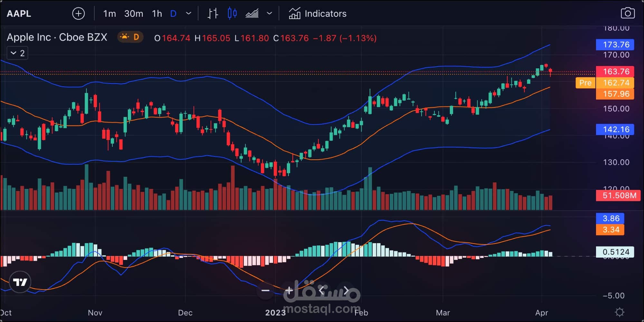This screenshot has width=644, height=322.
Task: Add a symbol to compare with plus icon
Action: point(79,14)
